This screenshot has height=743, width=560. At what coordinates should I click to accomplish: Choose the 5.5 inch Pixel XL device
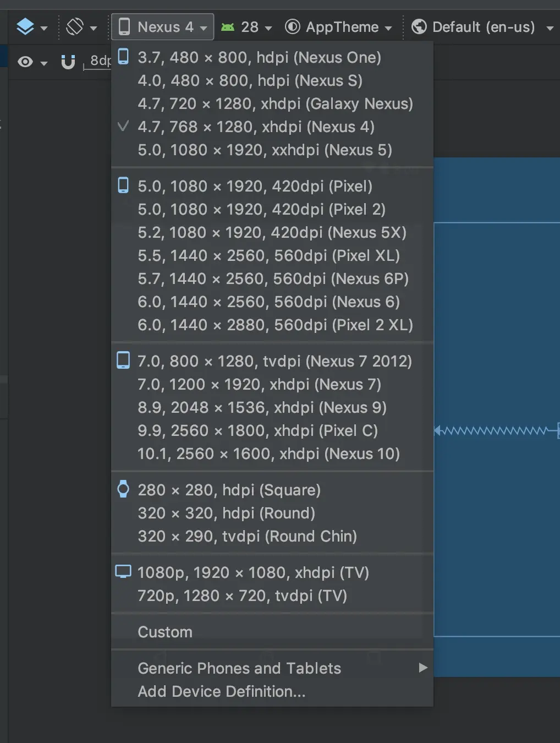272,255
